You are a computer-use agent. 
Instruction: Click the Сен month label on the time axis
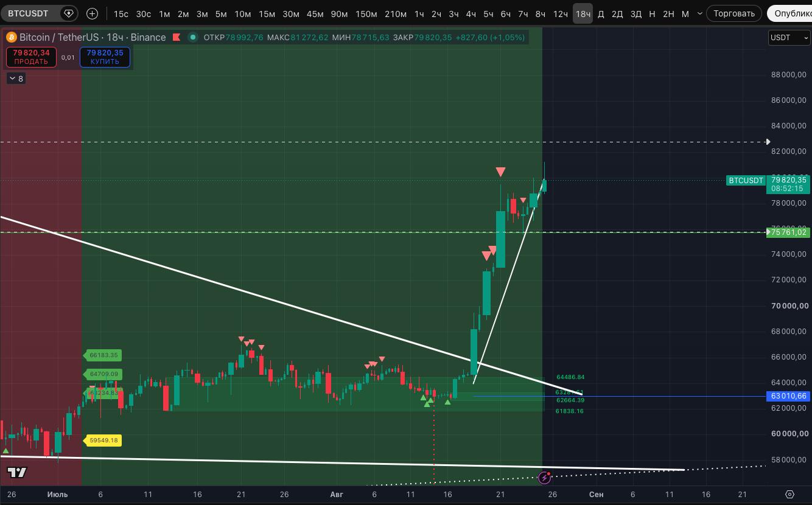click(597, 494)
